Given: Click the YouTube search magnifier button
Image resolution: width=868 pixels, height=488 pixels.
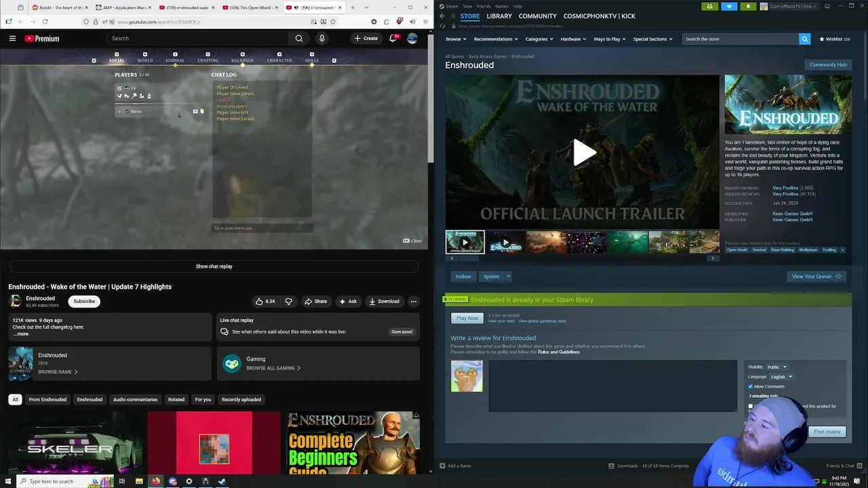Looking at the screenshot, I should tap(299, 39).
